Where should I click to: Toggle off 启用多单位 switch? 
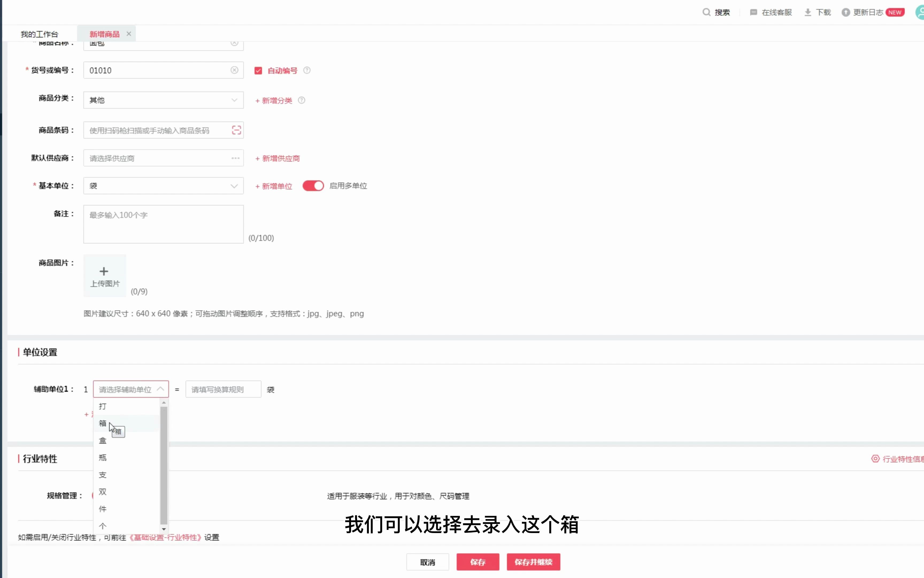coord(313,186)
